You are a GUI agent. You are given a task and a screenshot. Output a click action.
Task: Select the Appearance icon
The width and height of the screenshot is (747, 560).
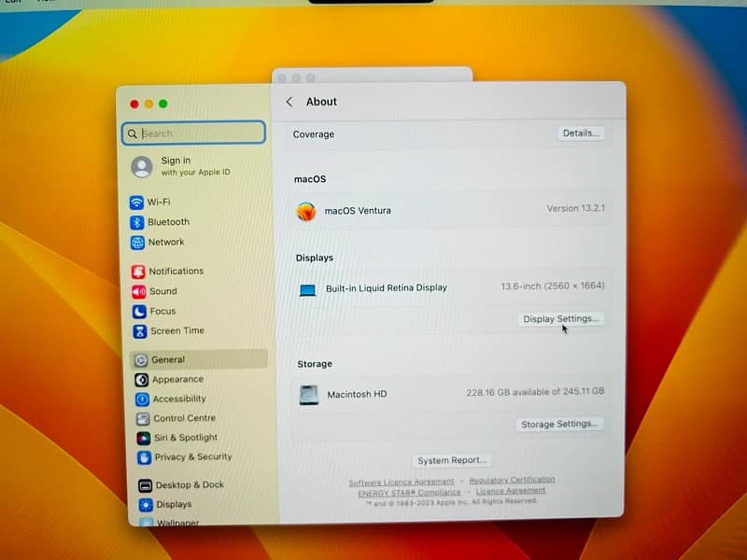pyautogui.click(x=142, y=380)
